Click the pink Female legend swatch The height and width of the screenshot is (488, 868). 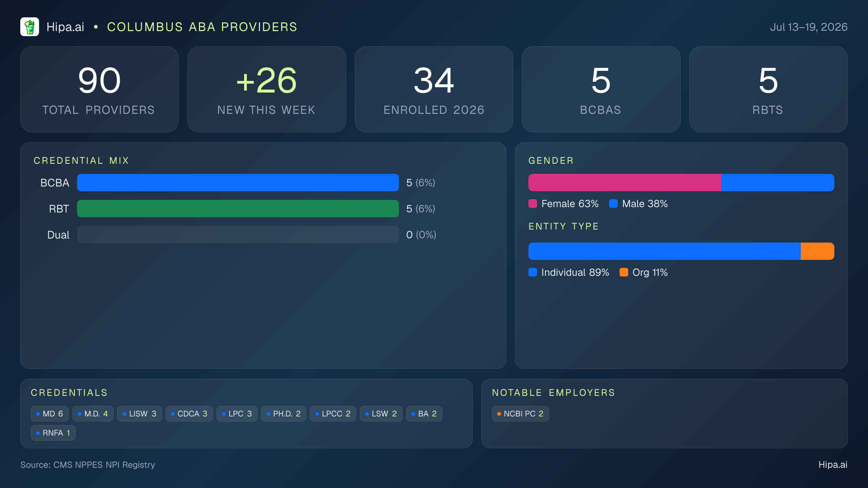(x=533, y=204)
